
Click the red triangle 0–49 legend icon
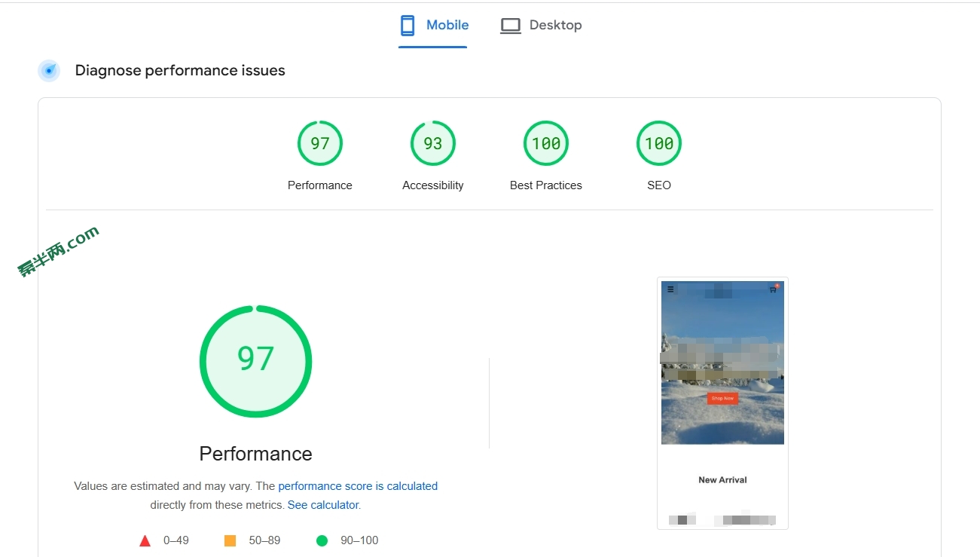tap(145, 540)
